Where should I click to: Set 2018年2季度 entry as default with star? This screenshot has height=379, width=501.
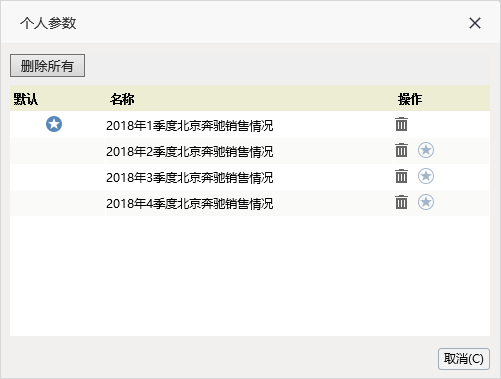(x=426, y=150)
